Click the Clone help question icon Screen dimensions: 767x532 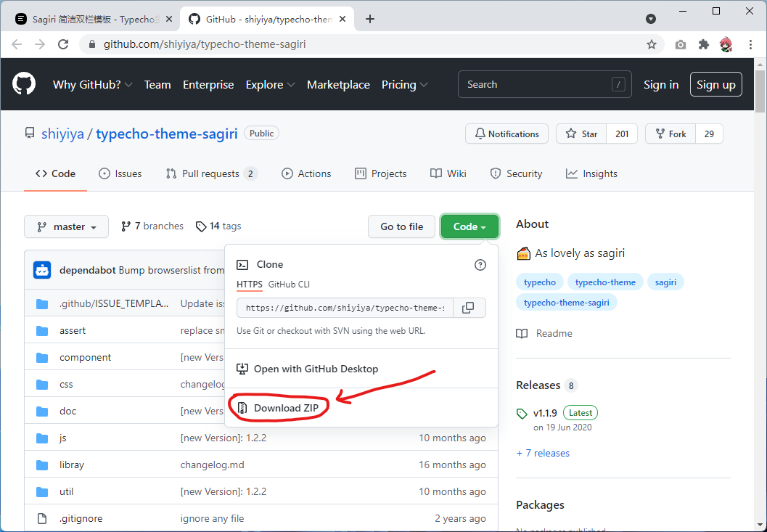tap(480, 265)
